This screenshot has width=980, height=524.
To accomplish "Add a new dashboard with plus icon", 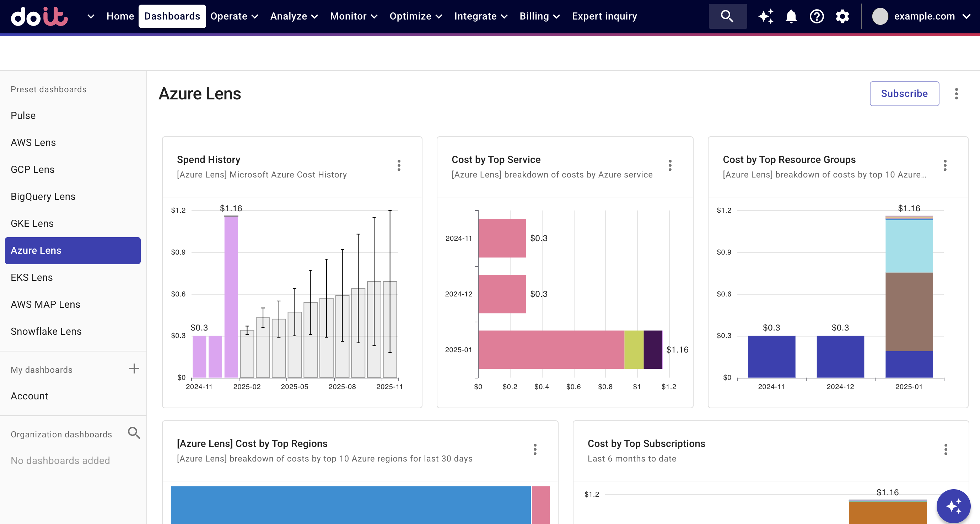I will [x=134, y=369].
